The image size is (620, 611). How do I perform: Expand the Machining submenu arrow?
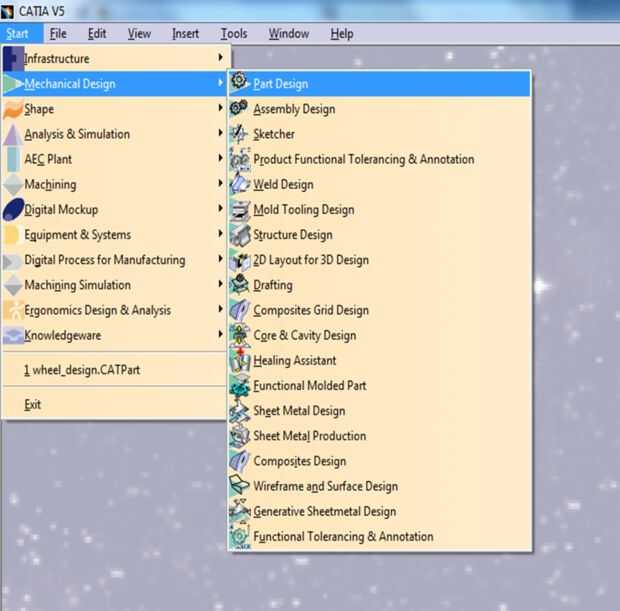(220, 183)
